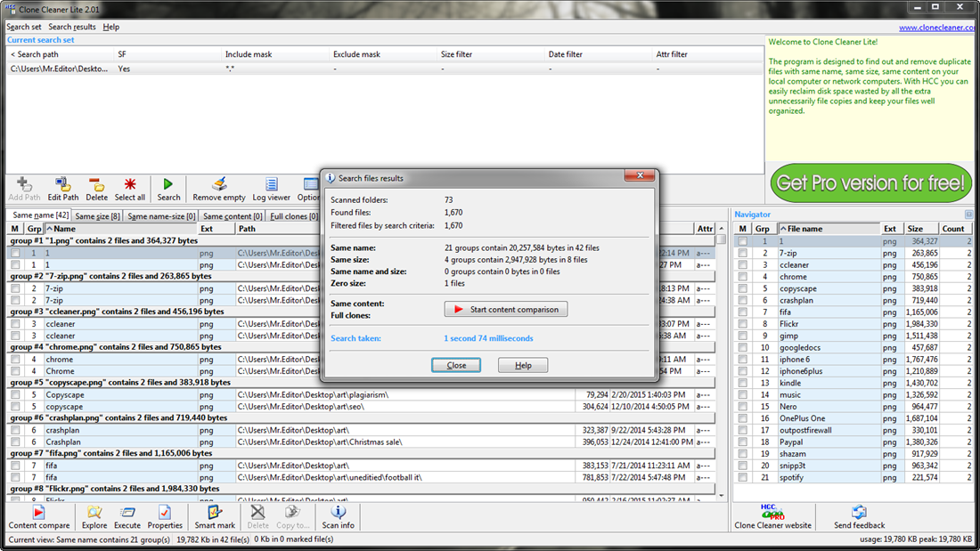Screen dimensions: 980x551
Task: Check the copyscape row in art\seo folder
Action: pyautogui.click(x=15, y=407)
